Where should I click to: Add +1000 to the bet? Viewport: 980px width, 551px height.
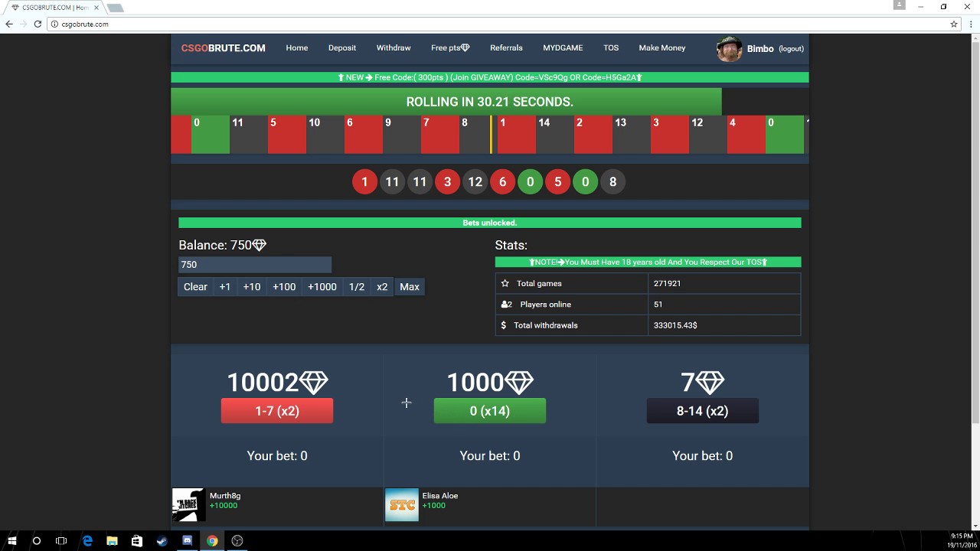click(322, 286)
